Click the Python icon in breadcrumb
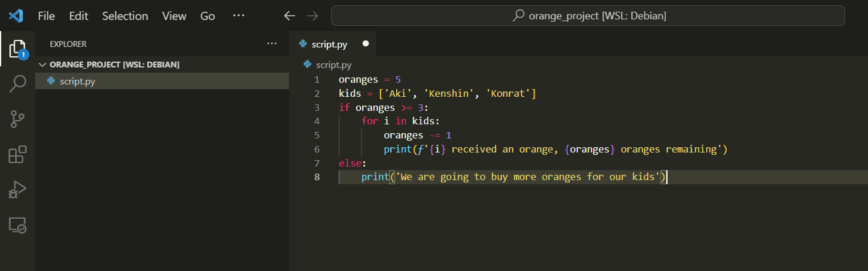Screen dimensions: 868x271 pyautogui.click(x=308, y=65)
